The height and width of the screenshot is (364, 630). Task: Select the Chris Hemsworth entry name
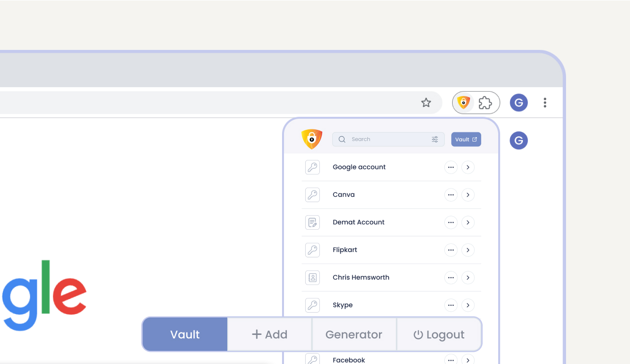click(x=361, y=278)
